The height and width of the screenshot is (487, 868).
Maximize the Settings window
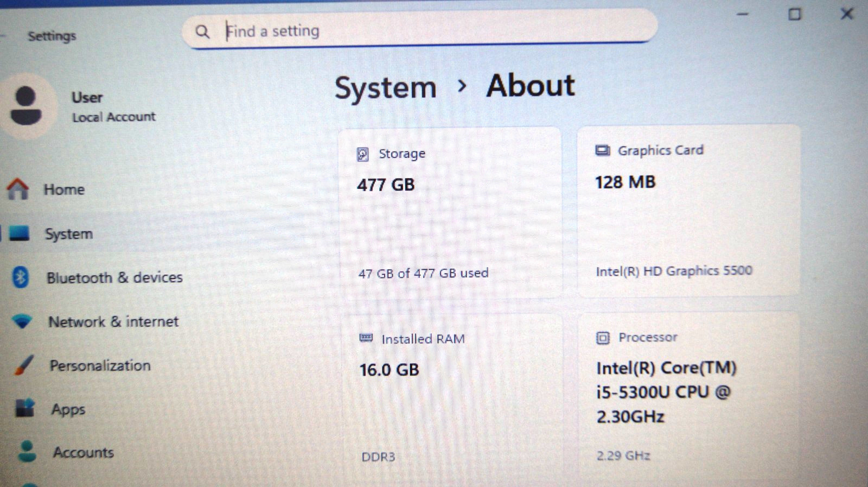[794, 14]
